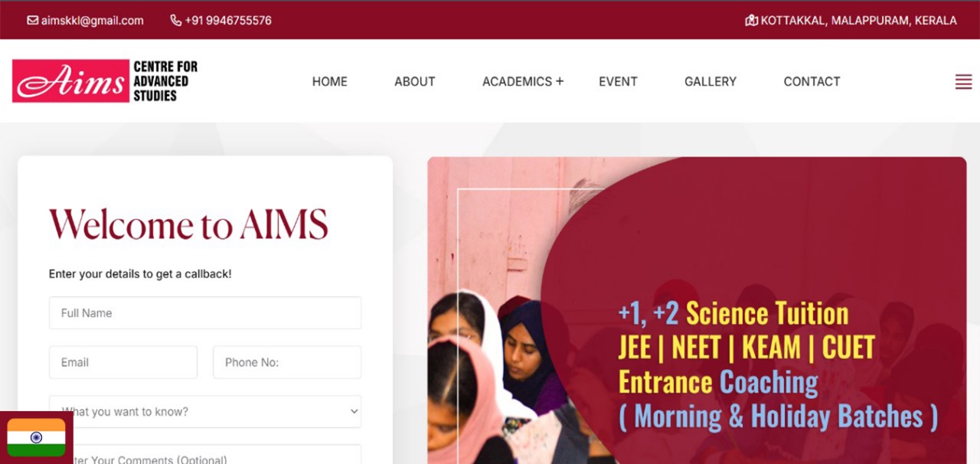Image resolution: width=980 pixels, height=464 pixels.
Task: Go to the HOME page
Action: (330, 81)
